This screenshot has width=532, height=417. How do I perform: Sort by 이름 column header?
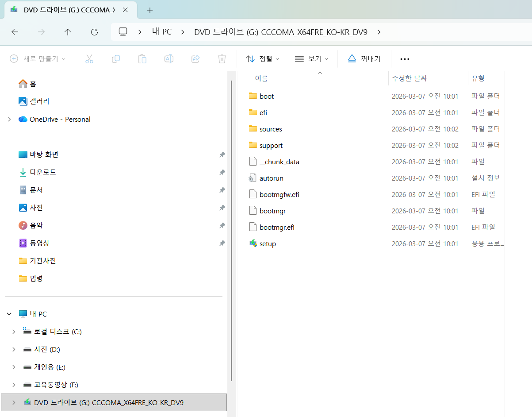click(x=261, y=78)
